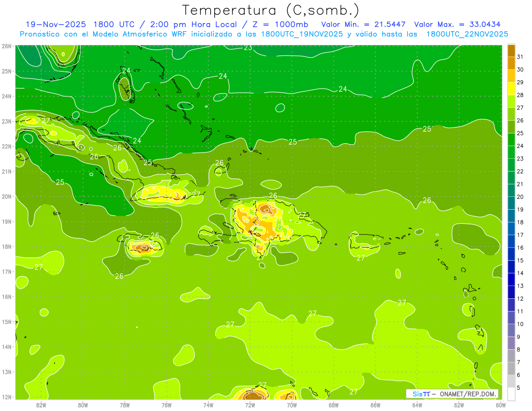Click the '60W' longitude axis label
Screen dimensions: 532x411
coord(501,405)
